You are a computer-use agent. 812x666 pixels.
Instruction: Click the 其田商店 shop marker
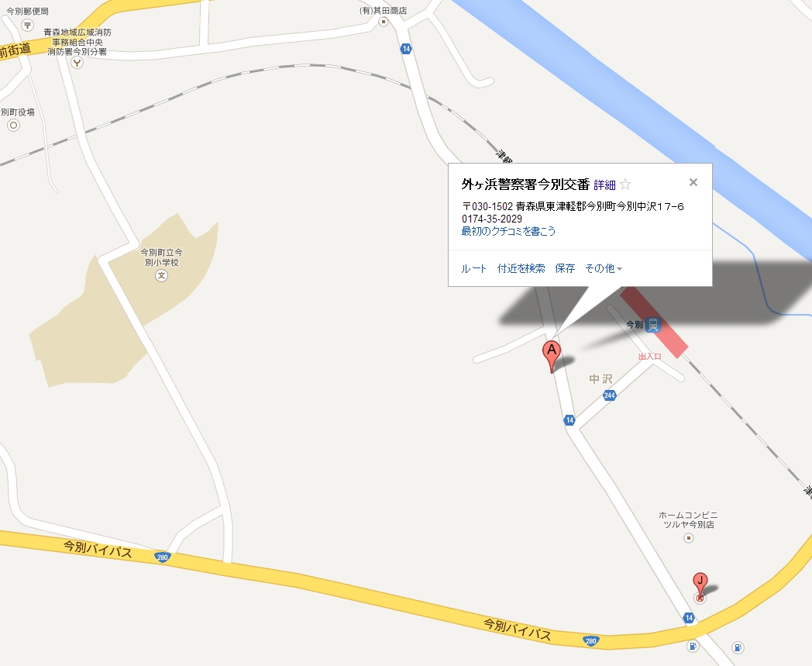click(x=384, y=22)
